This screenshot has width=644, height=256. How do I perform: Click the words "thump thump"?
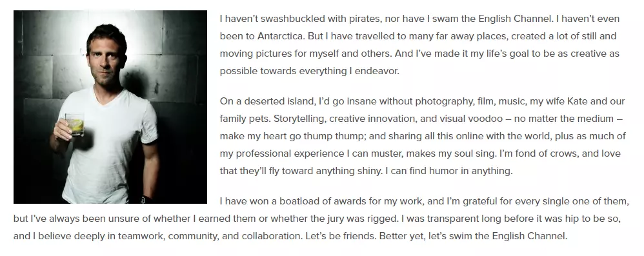click(x=339, y=136)
